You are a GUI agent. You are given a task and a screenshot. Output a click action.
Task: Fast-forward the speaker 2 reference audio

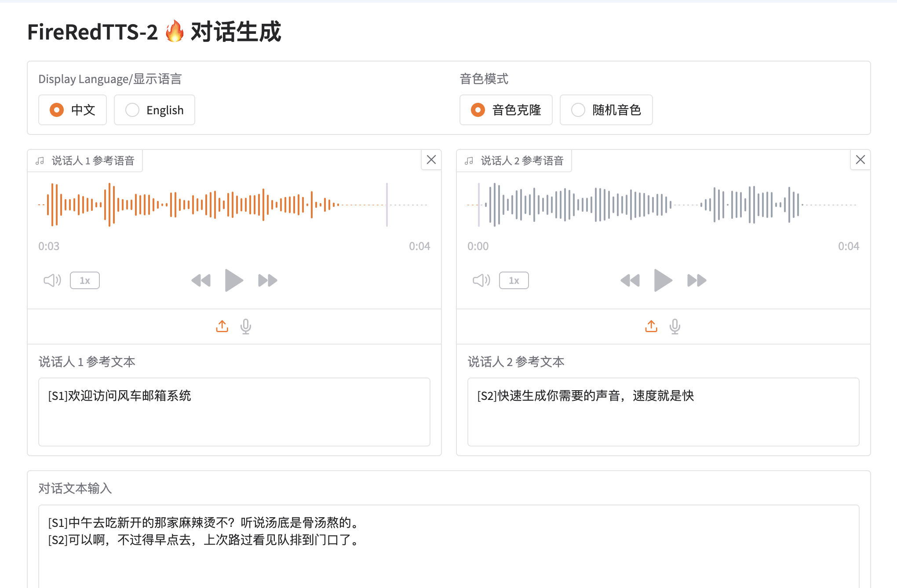[x=696, y=280]
